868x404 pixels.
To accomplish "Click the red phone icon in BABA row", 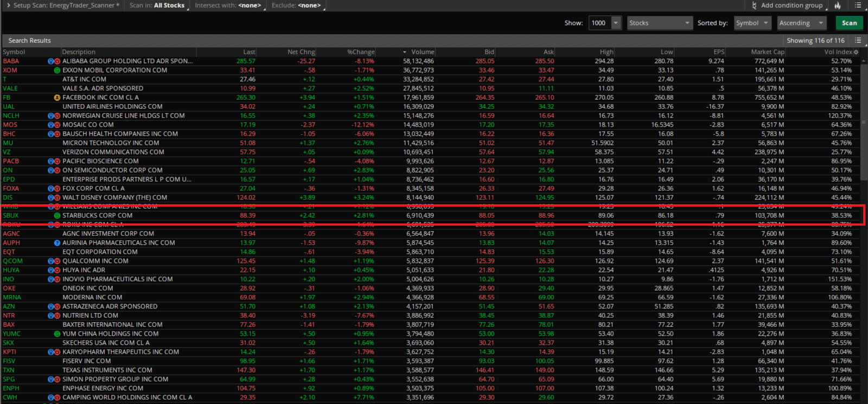I will pos(57,61).
